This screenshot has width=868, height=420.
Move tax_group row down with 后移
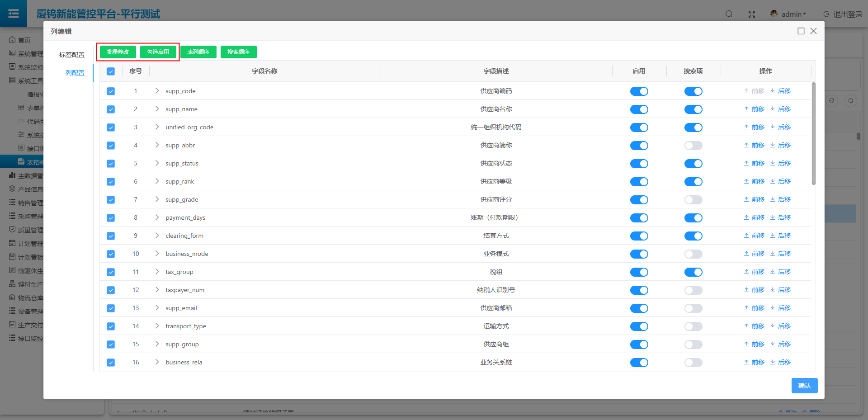pyautogui.click(x=780, y=272)
